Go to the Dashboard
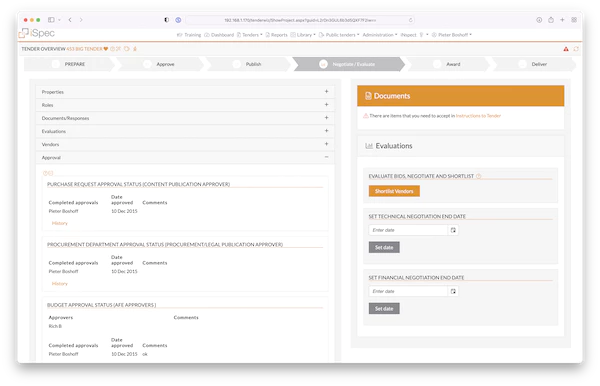The width and height of the screenshot is (600, 386). (x=219, y=35)
